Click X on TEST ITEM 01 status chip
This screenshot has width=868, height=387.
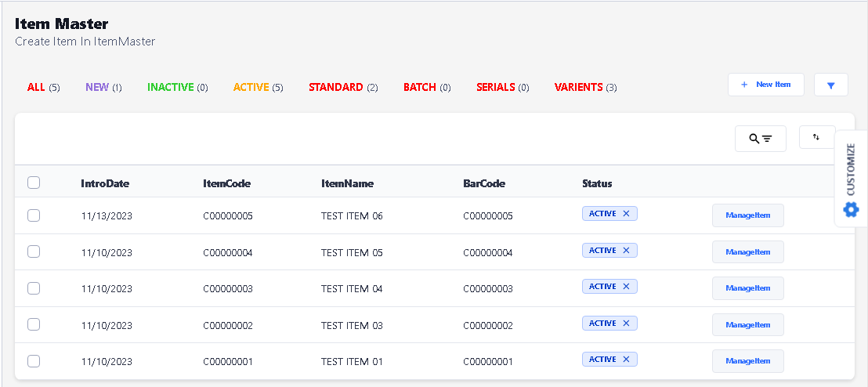[x=626, y=360]
